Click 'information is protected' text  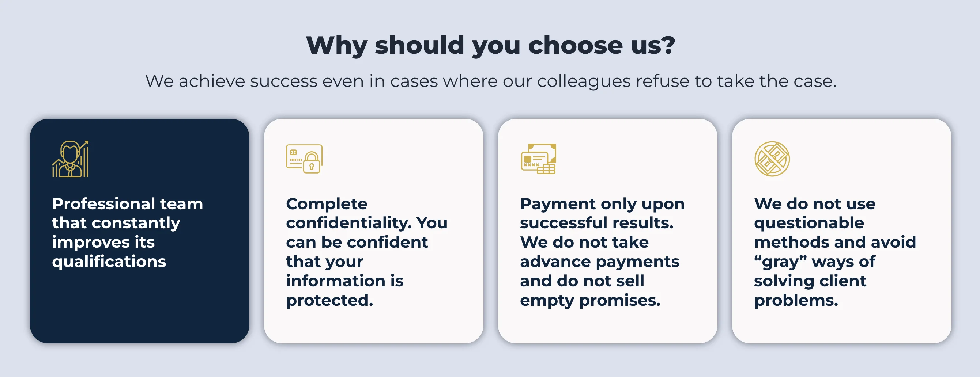(345, 291)
